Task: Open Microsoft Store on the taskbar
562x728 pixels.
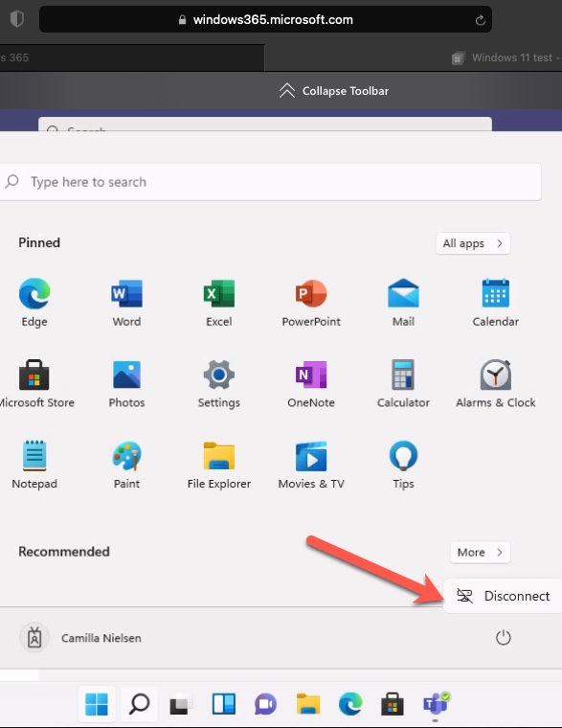Action: (x=393, y=704)
